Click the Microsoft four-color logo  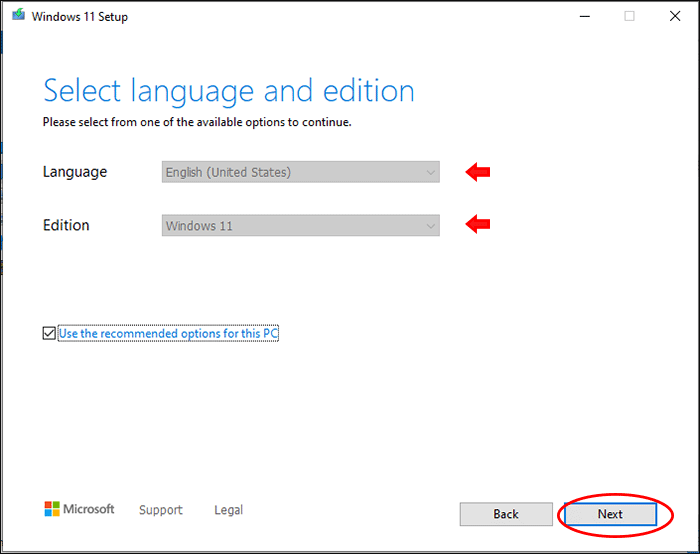[52, 509]
